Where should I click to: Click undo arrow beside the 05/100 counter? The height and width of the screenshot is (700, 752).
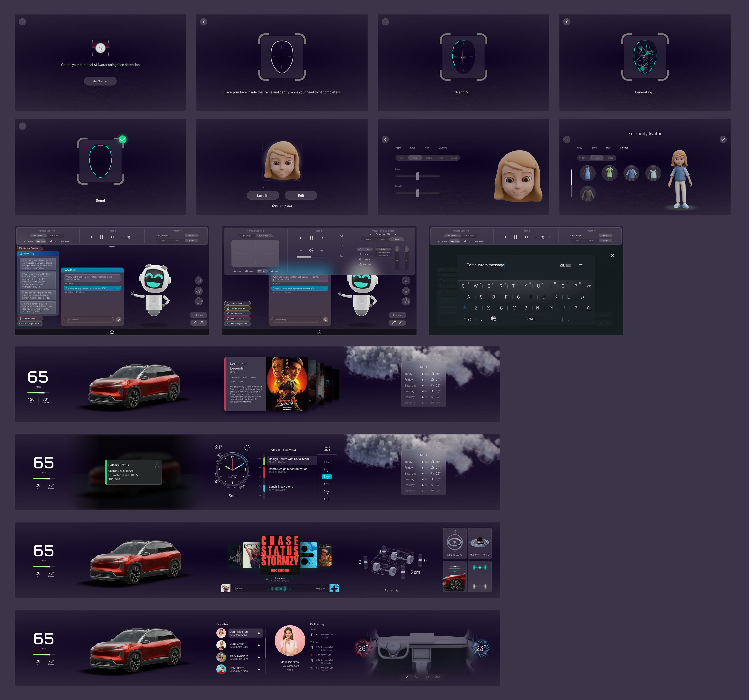(x=581, y=265)
